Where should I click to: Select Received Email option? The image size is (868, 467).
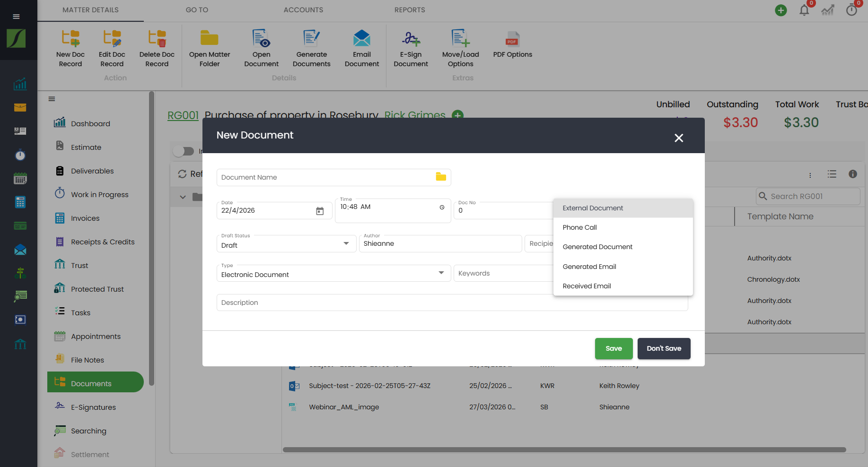[623, 286]
